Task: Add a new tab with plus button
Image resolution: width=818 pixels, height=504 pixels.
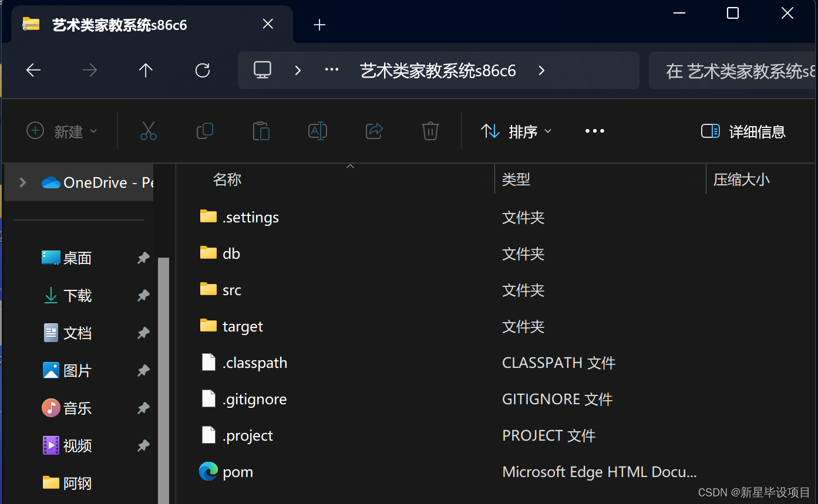Action: [319, 25]
